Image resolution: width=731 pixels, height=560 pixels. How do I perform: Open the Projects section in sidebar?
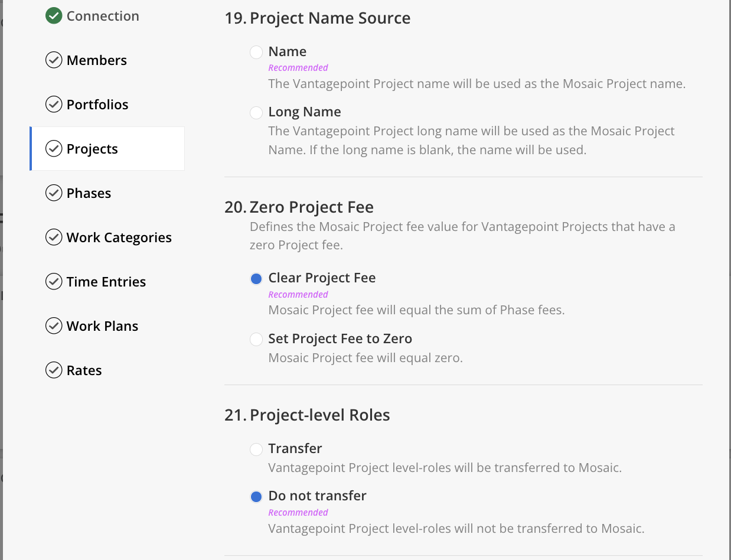(x=107, y=149)
